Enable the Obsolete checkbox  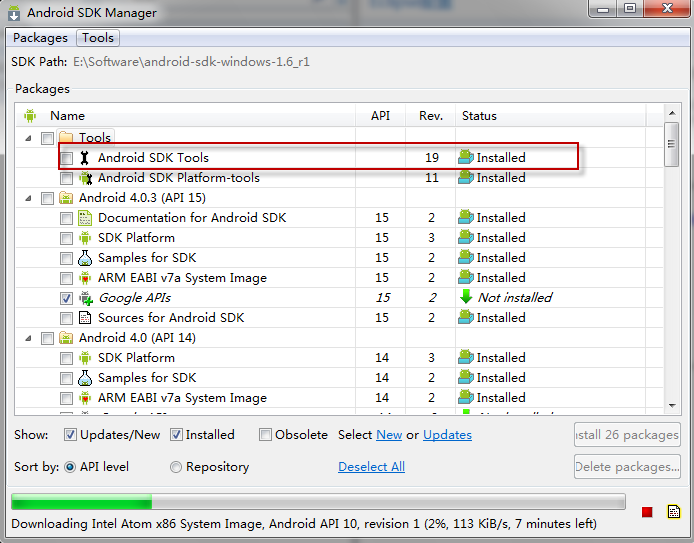tap(266, 435)
